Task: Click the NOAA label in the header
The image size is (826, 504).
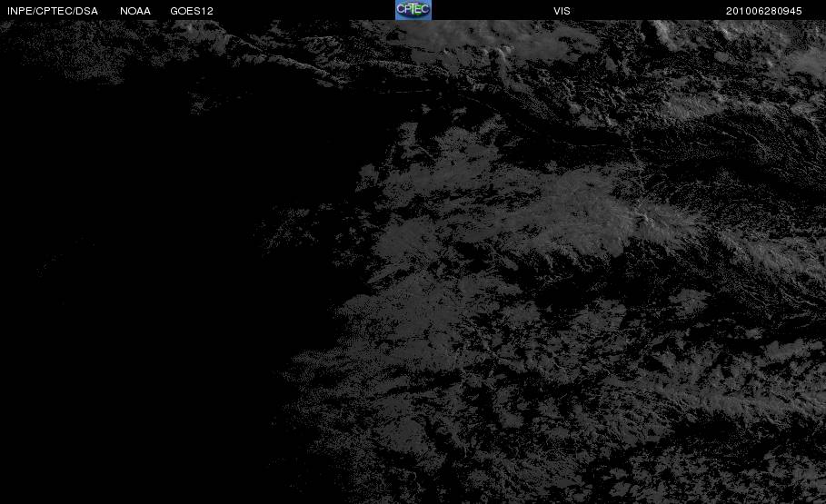Action: (x=135, y=11)
